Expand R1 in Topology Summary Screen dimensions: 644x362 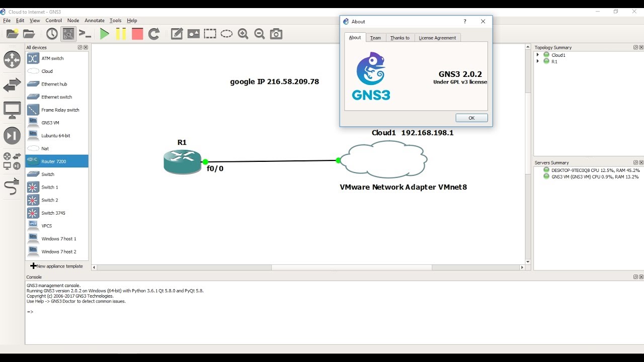coord(538,61)
